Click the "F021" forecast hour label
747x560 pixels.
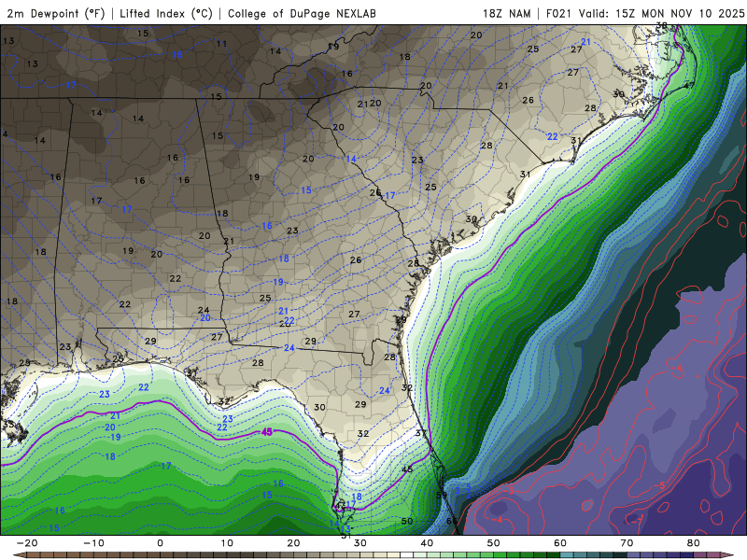(558, 13)
